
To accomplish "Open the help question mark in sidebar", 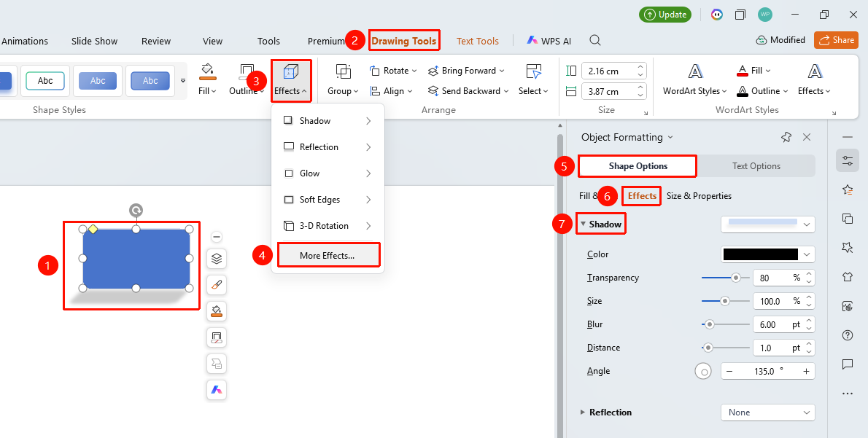I will click(x=847, y=335).
